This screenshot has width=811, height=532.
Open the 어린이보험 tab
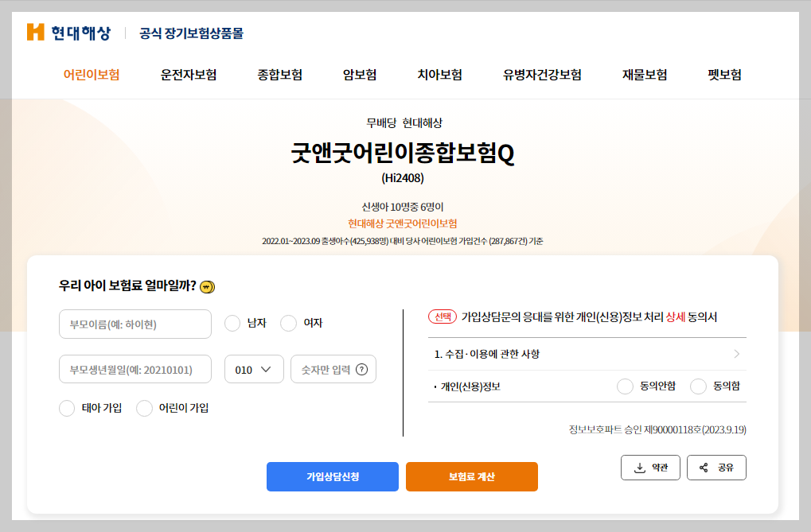92,75
